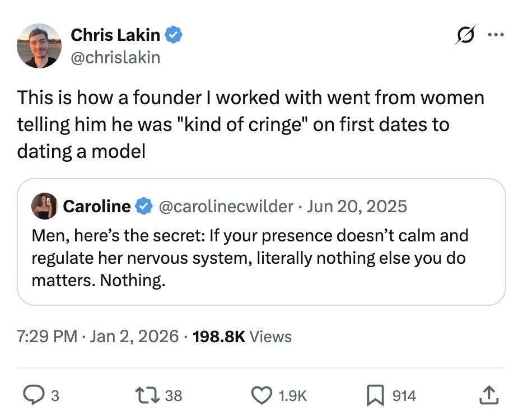This screenshot has width=523, height=420.
Task: Open sharing menu from the upload arrow
Action: coord(488,395)
